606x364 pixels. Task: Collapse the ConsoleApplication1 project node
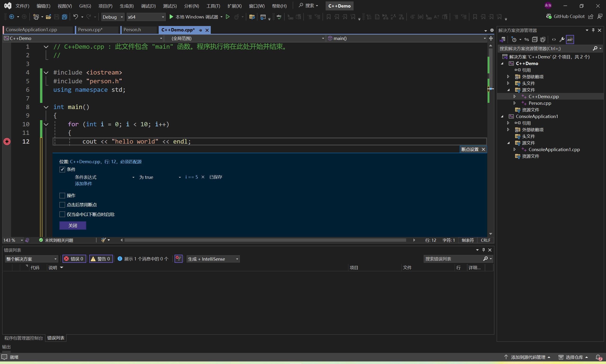tap(502, 117)
